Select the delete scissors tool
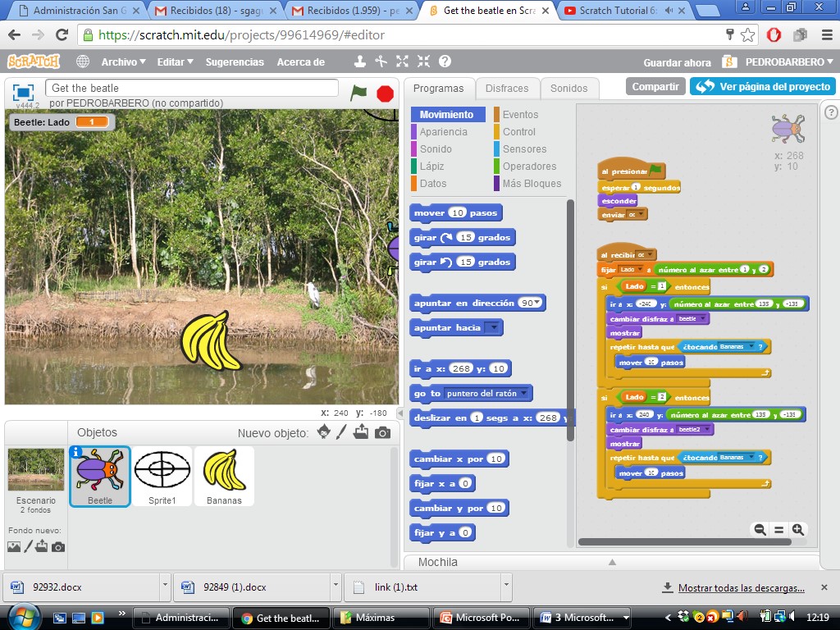This screenshot has height=630, width=840. 382,60
